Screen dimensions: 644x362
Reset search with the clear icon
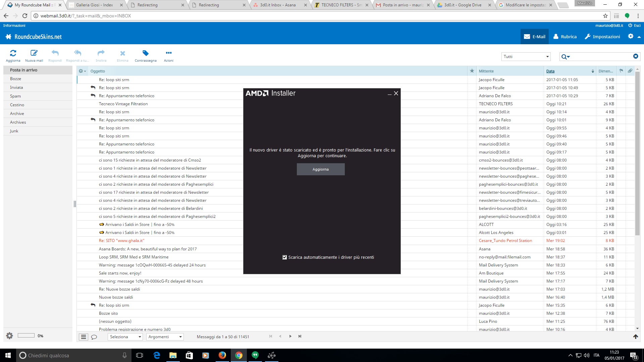click(x=635, y=56)
